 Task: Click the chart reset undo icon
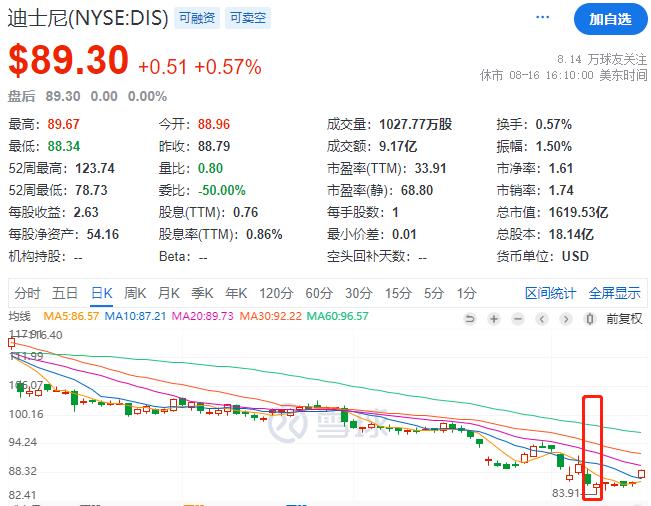pyautogui.click(x=470, y=319)
